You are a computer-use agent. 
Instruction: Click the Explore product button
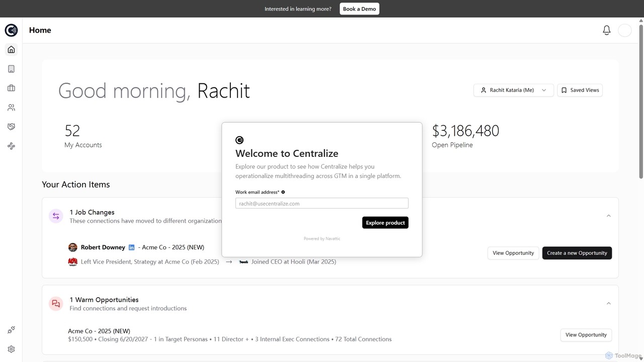385,223
